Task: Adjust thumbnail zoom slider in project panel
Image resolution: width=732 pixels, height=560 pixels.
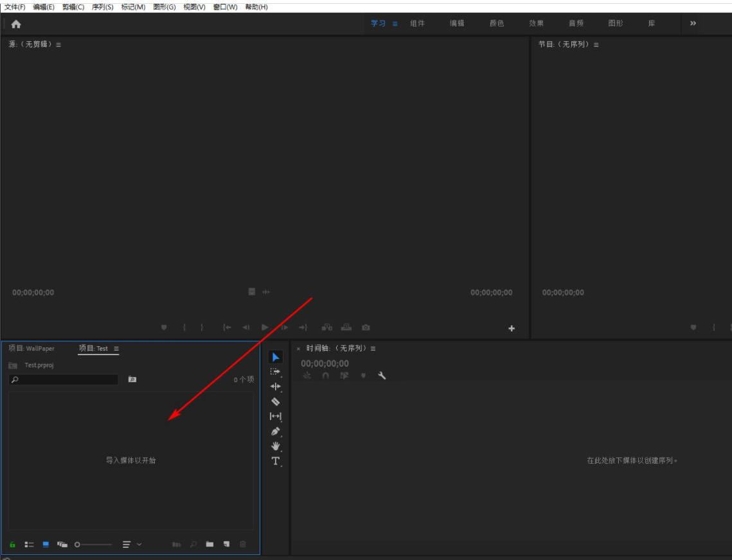Action: point(93,545)
